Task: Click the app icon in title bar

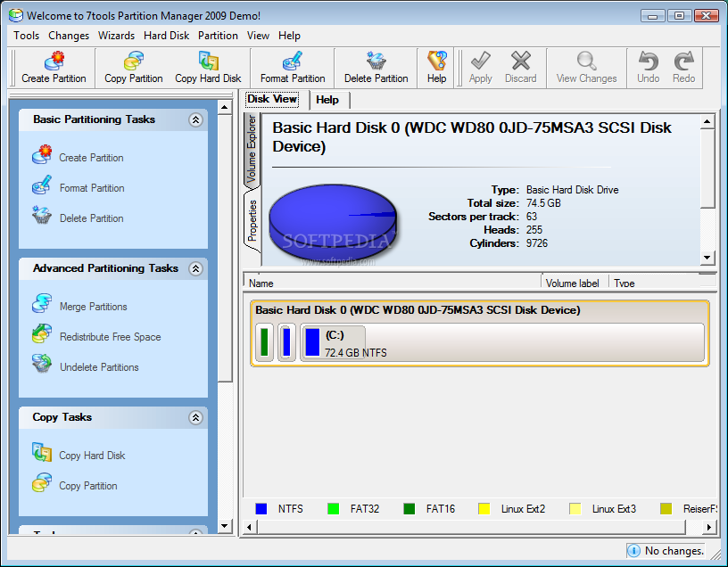Action: coord(16,15)
